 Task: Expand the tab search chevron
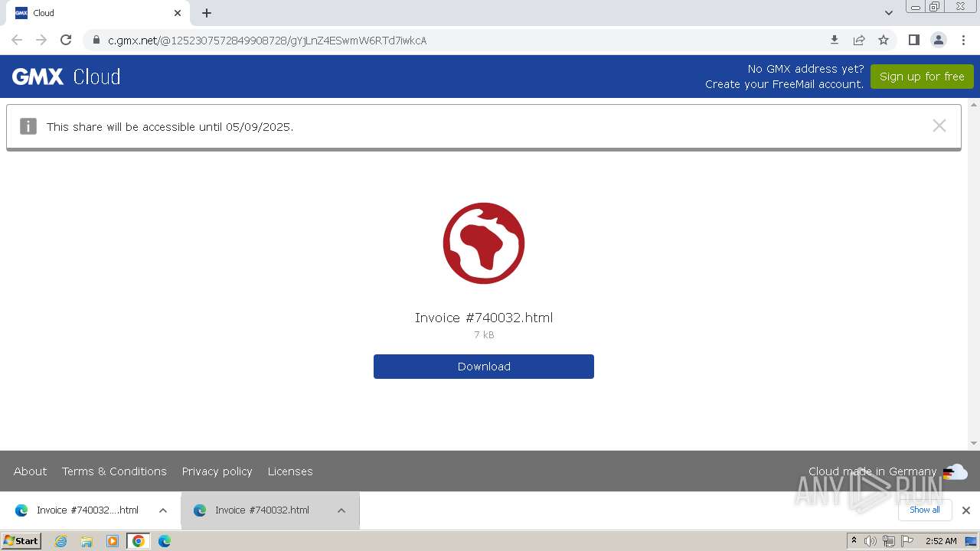point(888,13)
